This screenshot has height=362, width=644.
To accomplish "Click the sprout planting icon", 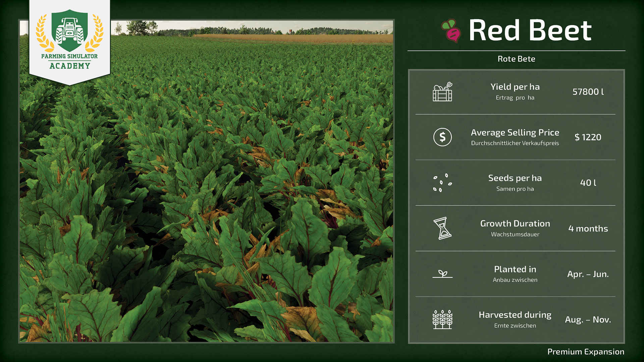I will pos(442,274).
